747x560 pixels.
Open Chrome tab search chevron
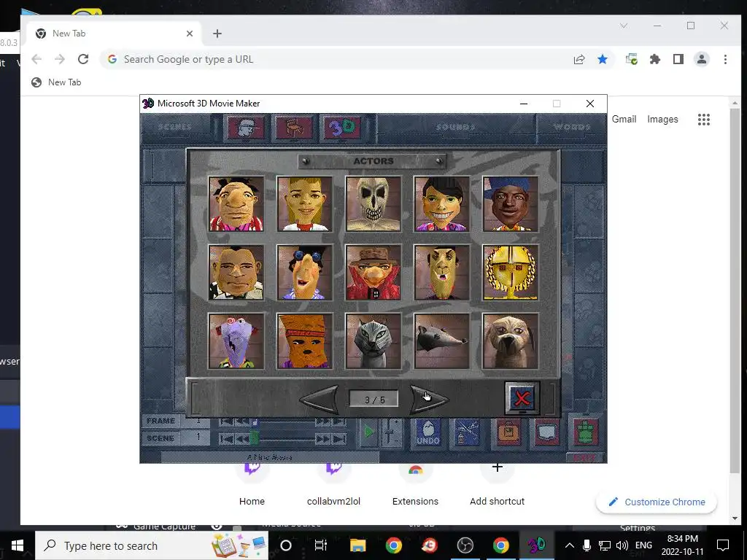coord(624,26)
